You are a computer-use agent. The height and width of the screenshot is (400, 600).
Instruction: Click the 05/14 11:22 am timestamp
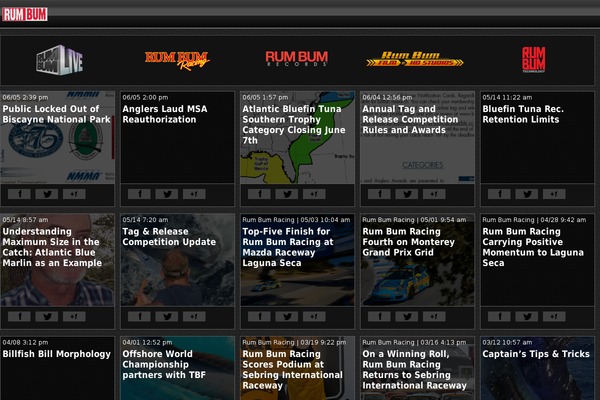507,98
